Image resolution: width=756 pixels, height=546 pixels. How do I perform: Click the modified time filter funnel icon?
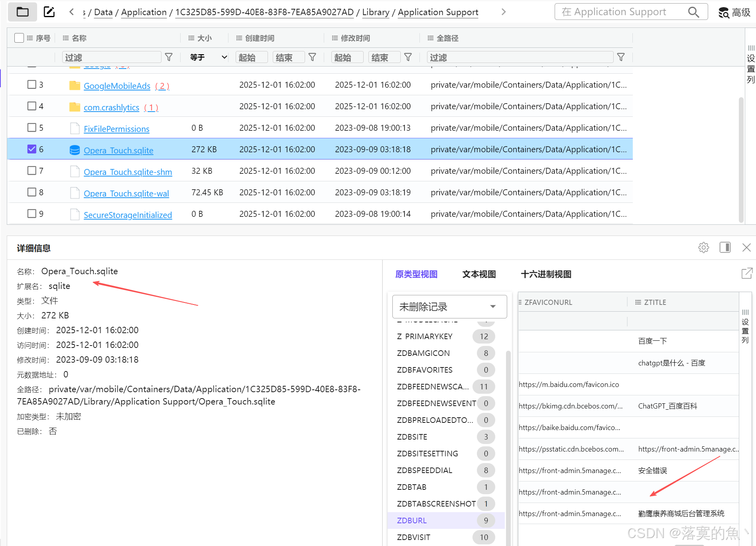[408, 57]
